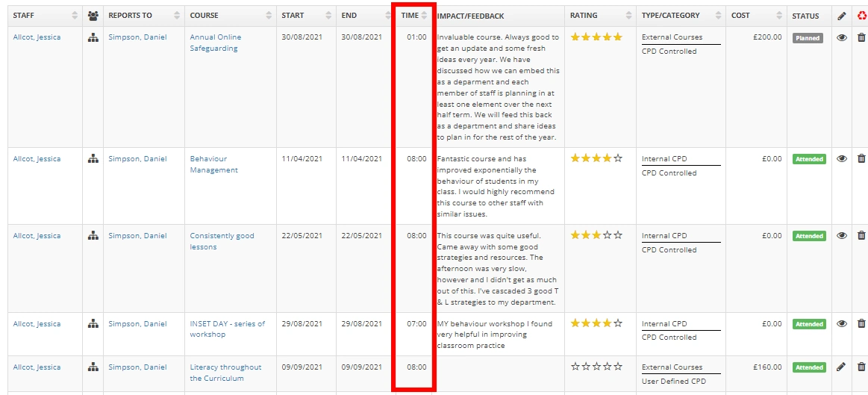This screenshot has height=395, width=868.
Task: Click trash icon for Consistently good lessons row
Action: coord(861,236)
